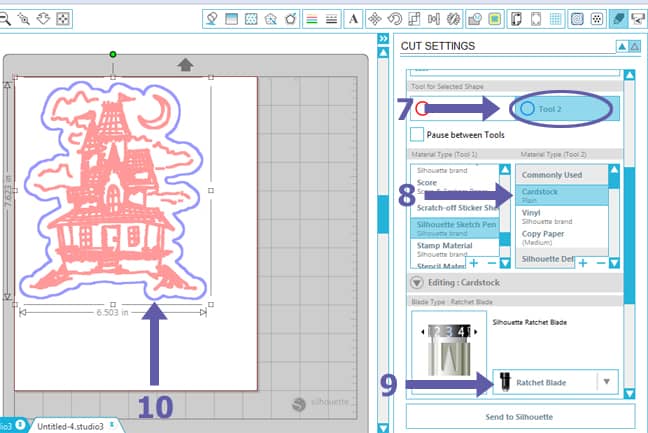
Task: Click the highlighted Cut Settings blade icon
Action: coord(619,19)
